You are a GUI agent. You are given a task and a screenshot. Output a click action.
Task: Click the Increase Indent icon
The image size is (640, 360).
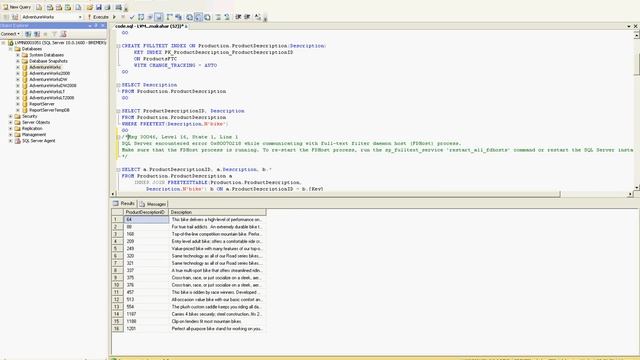point(247,17)
